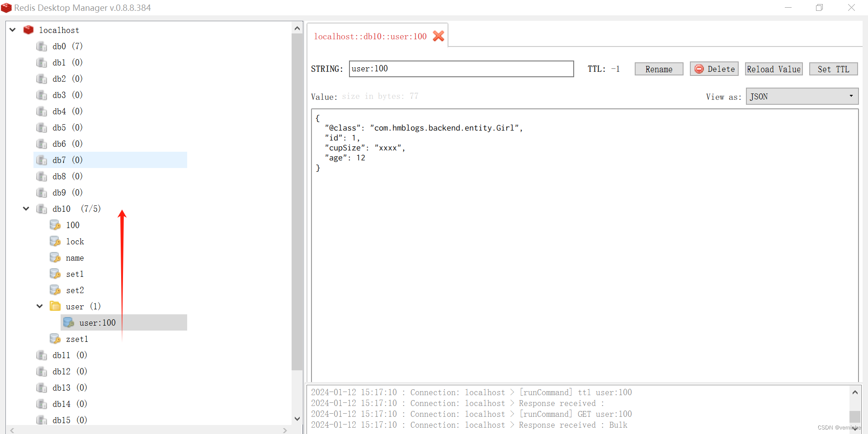Click the db10 database icon

42,209
